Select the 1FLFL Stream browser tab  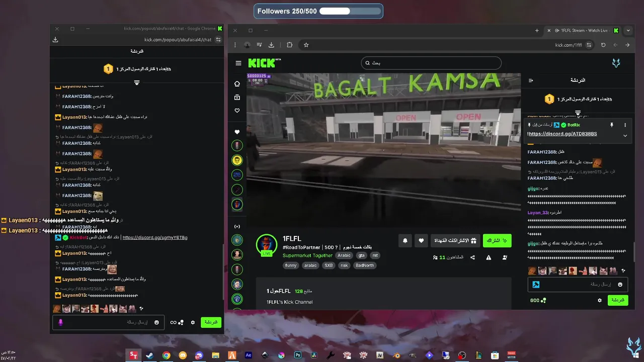pyautogui.click(x=583, y=30)
